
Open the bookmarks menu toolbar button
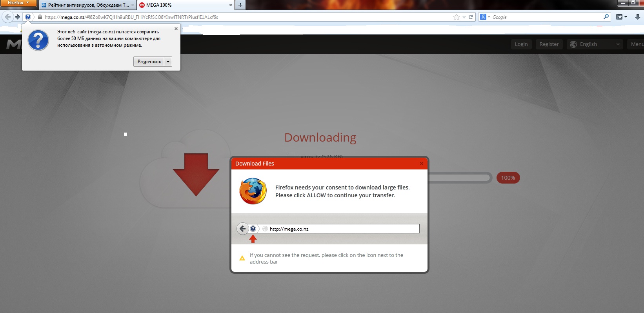tap(622, 17)
